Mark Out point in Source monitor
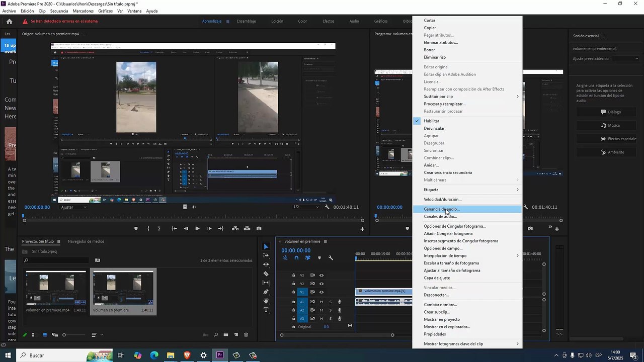 coord(159,229)
